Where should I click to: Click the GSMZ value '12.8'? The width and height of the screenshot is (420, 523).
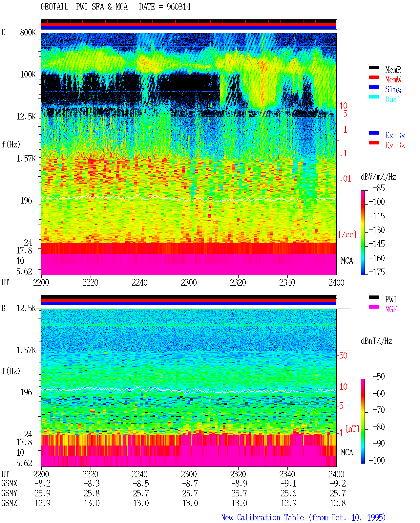(338, 503)
